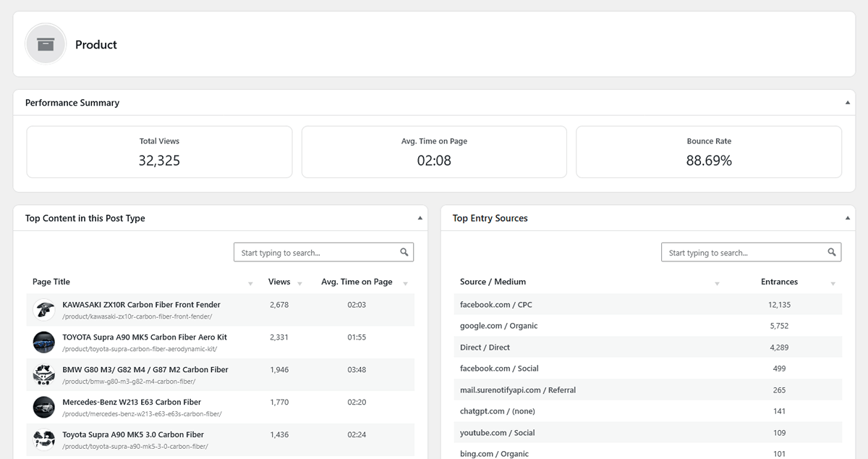Click the /product/bmw-g80-m3-g82-m4-carbon-fiber/ path
The width and height of the screenshot is (868, 459).
(x=129, y=382)
